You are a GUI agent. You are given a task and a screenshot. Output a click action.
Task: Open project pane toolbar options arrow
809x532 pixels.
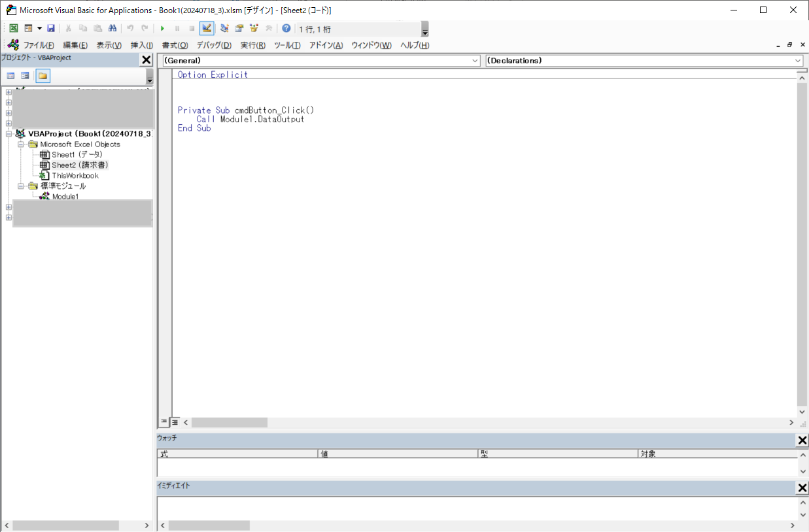pos(150,77)
